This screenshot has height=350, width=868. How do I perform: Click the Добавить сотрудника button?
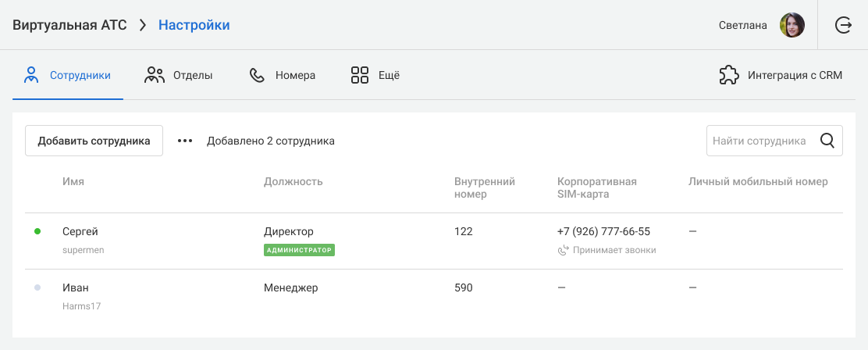point(94,141)
